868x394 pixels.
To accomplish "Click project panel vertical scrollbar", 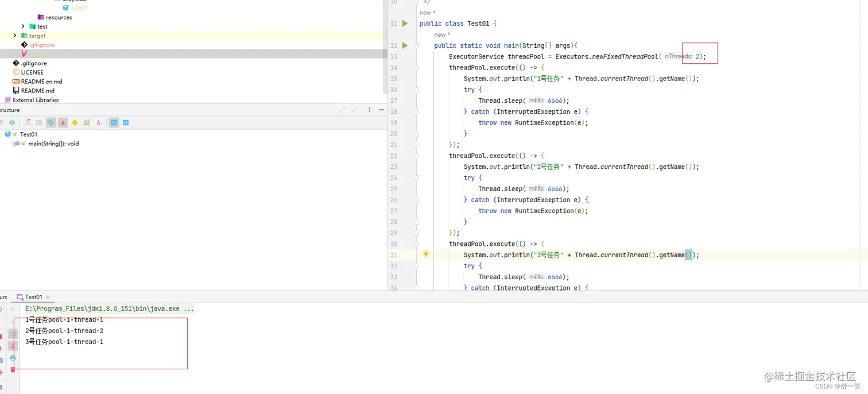I will click(385, 46).
